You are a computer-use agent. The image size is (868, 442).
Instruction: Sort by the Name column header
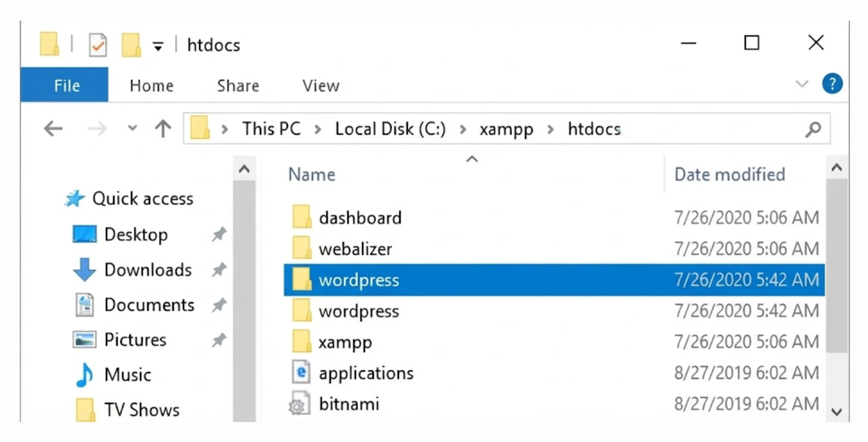[312, 174]
